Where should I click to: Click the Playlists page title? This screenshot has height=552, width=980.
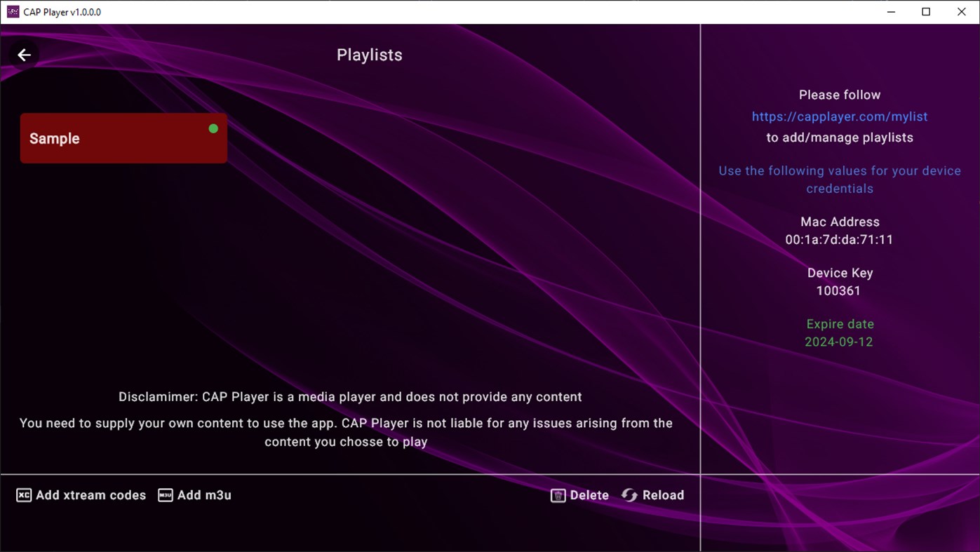(370, 54)
